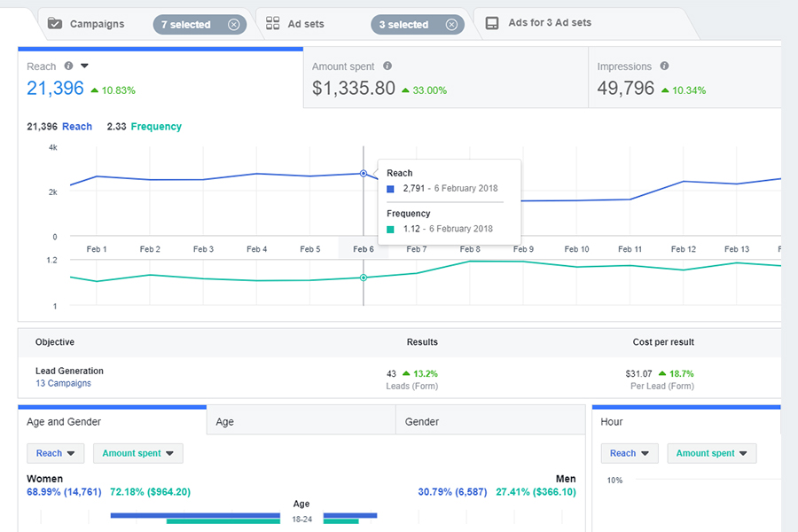The image size is (798, 532).
Task: Remove the 3 selected ad sets filter
Action: [451, 25]
